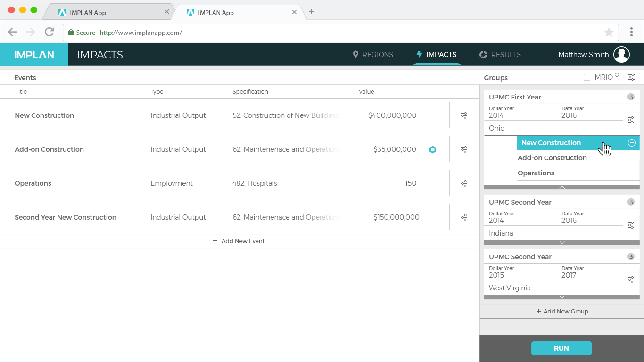Image resolution: width=644 pixels, height=362 pixels.
Task: Open West Virginia group settings icon
Action: click(x=631, y=280)
